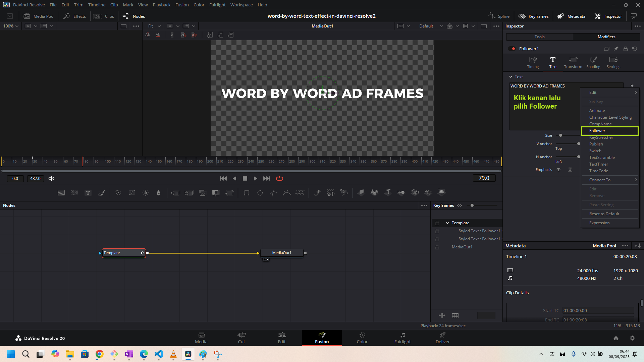The width and height of the screenshot is (644, 362).
Task: Open the Color page
Action: pyautogui.click(x=362, y=338)
